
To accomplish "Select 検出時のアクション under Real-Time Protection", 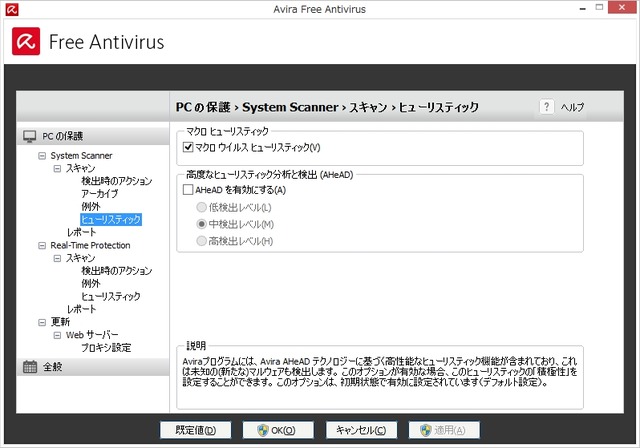I will click(116, 271).
